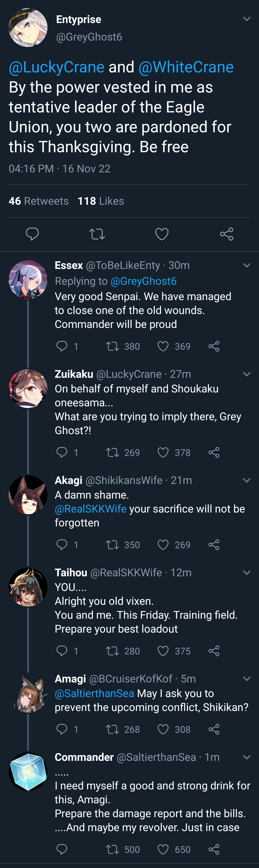
Task: Like Essex's reply tweet
Action: [163, 346]
